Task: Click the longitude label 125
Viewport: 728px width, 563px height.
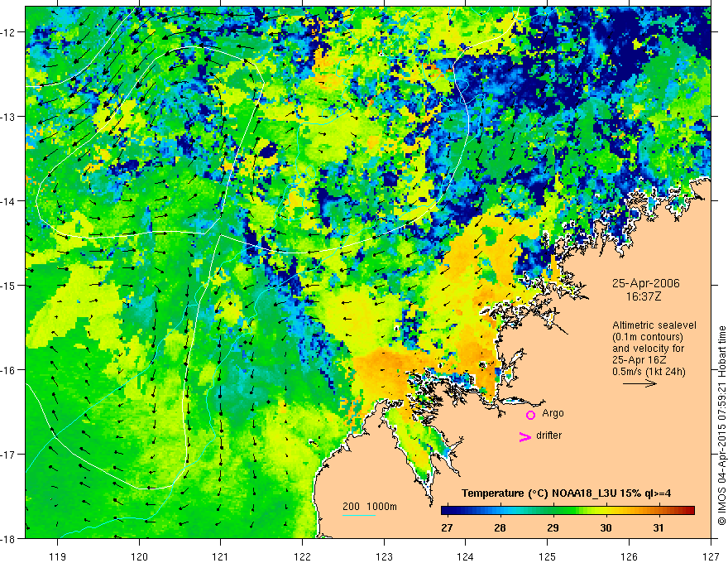Action: (x=548, y=556)
